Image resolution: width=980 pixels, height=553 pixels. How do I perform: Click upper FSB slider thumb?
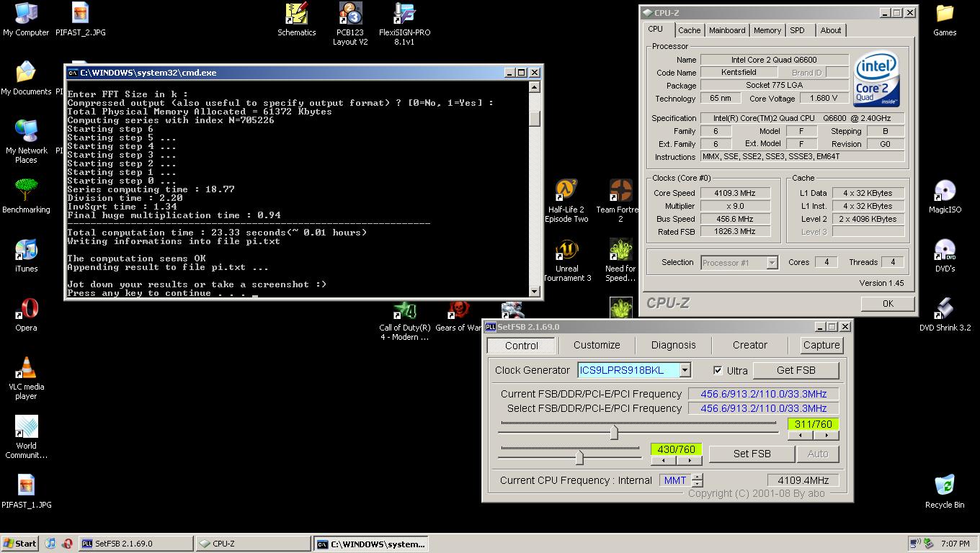point(614,431)
